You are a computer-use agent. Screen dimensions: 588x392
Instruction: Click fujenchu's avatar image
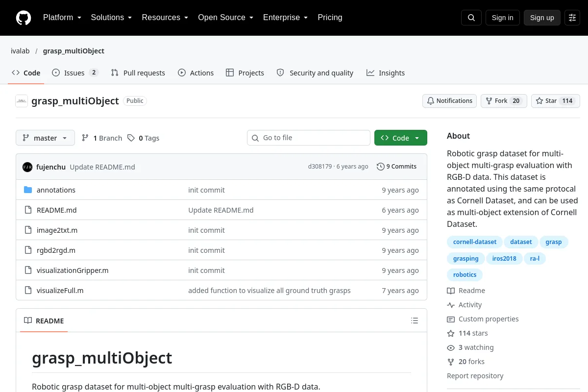(27, 167)
